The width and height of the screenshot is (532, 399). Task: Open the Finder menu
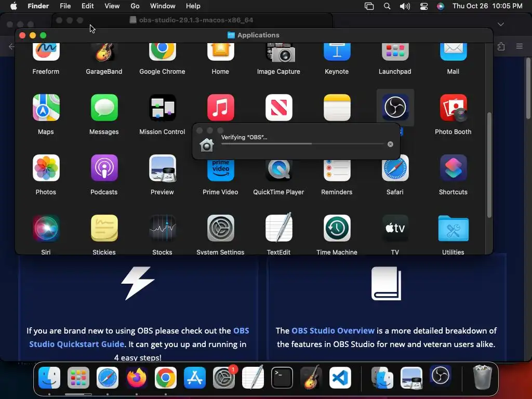pos(38,6)
